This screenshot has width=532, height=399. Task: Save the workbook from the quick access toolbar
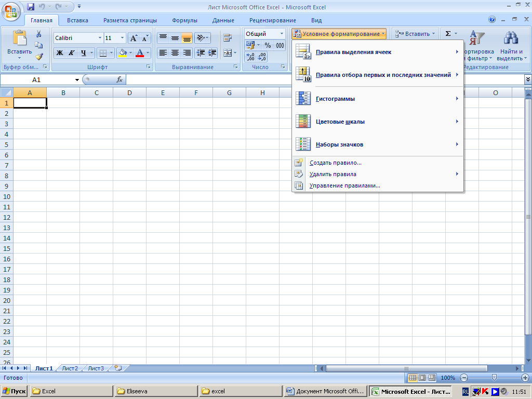pyautogui.click(x=31, y=6)
